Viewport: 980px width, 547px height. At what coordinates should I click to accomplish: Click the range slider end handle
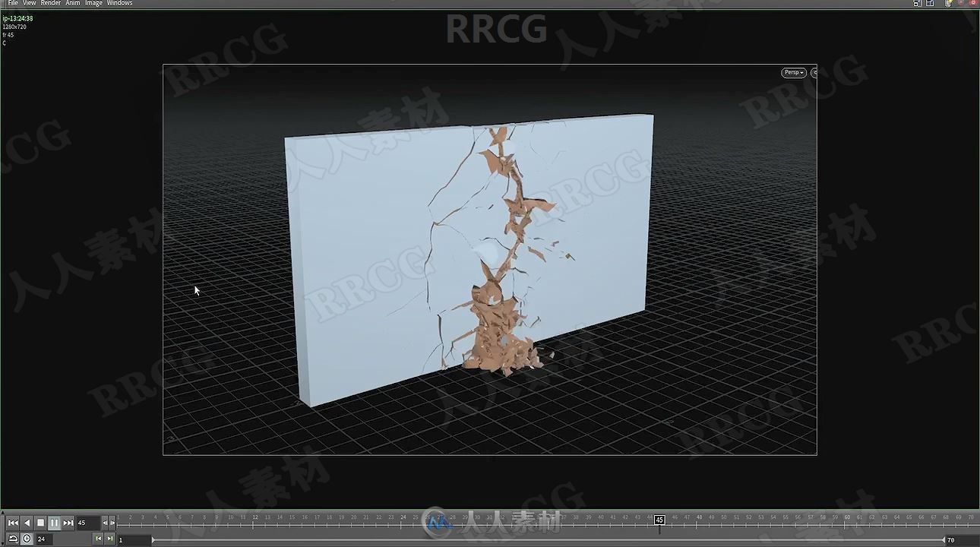click(944, 539)
